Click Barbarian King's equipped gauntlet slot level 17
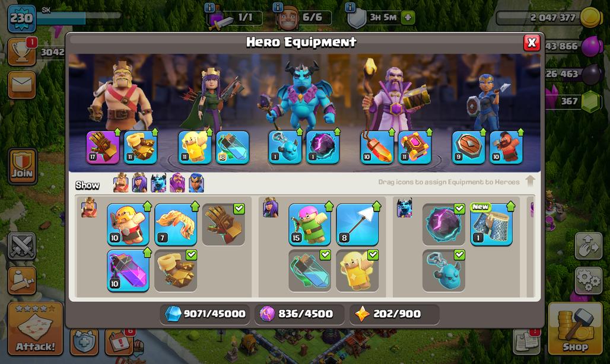 click(x=103, y=147)
